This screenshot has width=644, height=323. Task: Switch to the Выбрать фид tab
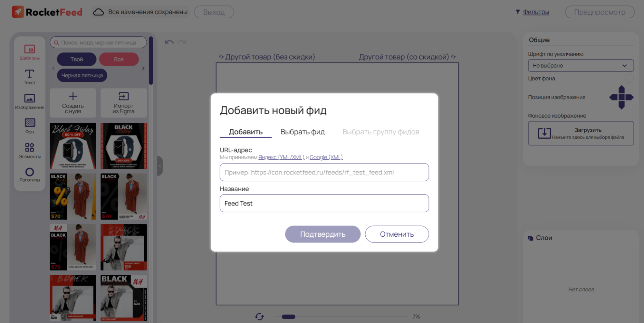302,132
